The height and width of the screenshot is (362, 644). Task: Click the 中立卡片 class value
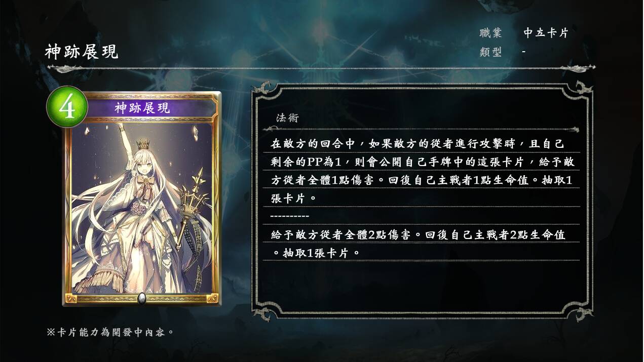[546, 33]
